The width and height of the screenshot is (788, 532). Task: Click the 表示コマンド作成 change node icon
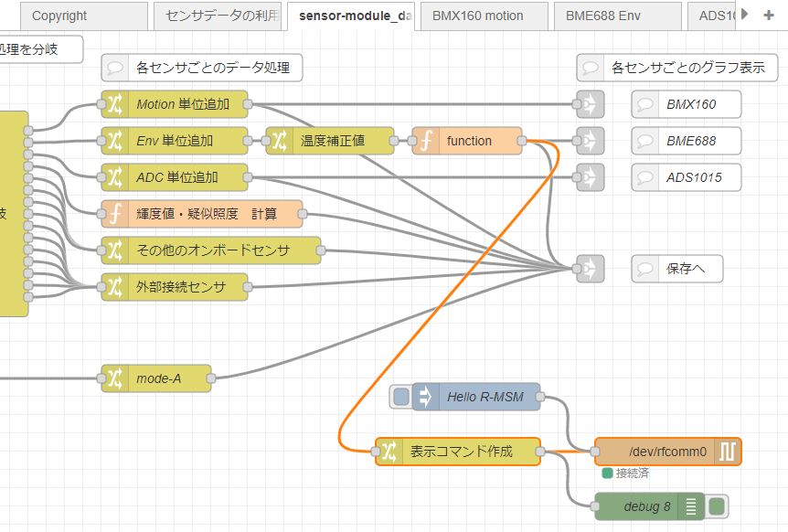pos(389,452)
